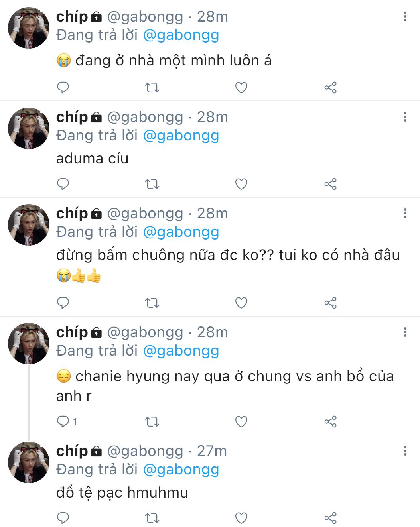Open @gabongg reply link in last tweet
The image size is (420, 527).
pyautogui.click(x=181, y=470)
